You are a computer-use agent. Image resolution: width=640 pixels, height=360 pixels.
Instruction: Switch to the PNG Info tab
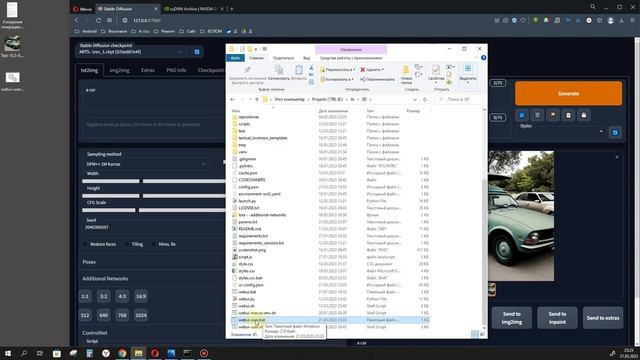176,70
